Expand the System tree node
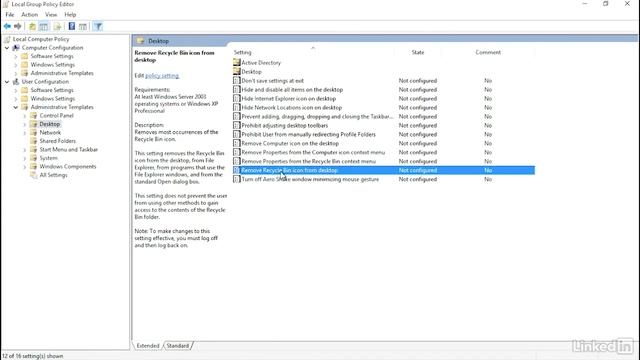The height and width of the screenshot is (360, 640). pyautogui.click(x=25, y=158)
